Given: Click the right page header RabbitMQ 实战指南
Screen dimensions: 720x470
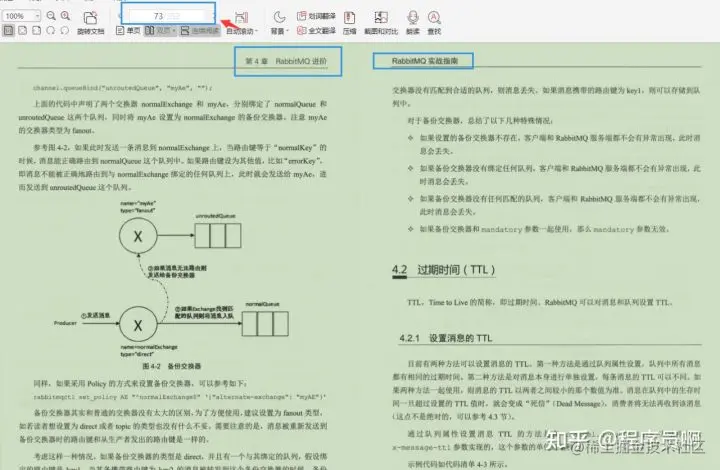Looking at the screenshot, I should (x=425, y=61).
